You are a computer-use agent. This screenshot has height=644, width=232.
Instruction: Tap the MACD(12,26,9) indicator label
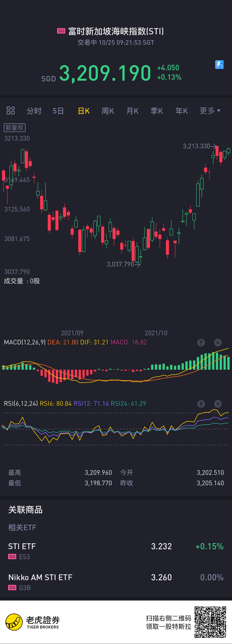25,342
